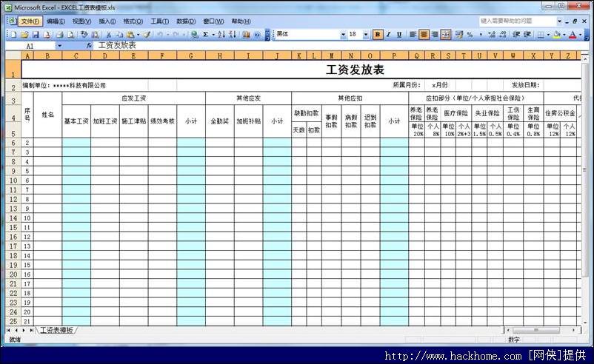Screen dimensions: 594x364
Task: Apply Comma style formatting
Action: (x=481, y=35)
